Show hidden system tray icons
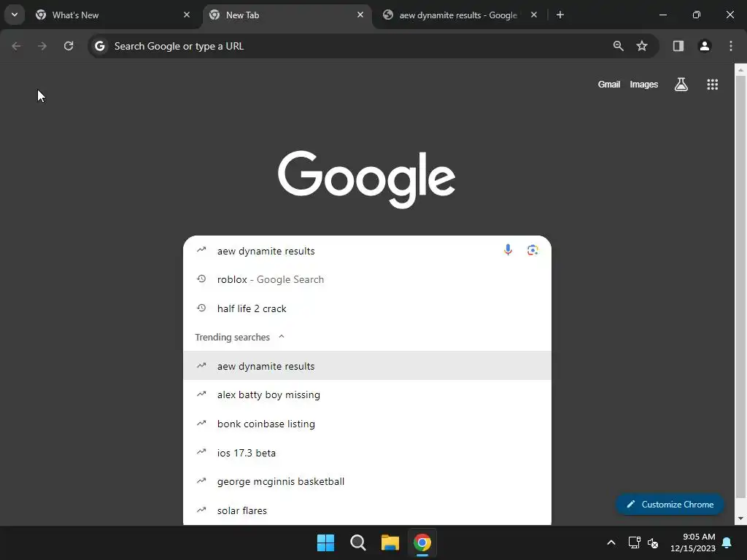This screenshot has width=747, height=560. [611, 542]
